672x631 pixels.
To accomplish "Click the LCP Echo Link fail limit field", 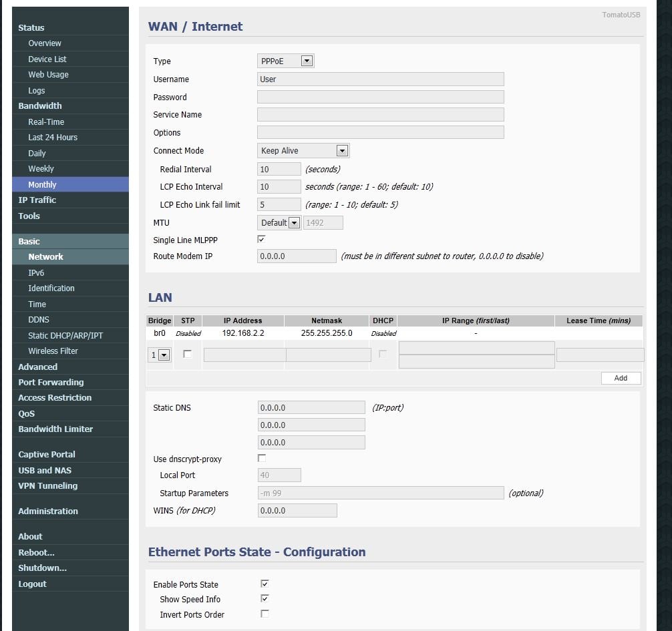I will coord(279,204).
